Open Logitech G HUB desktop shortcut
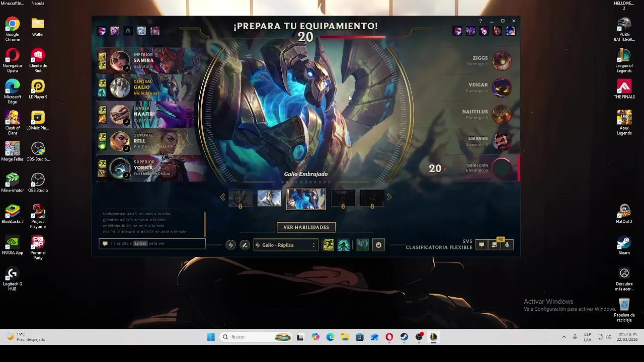644x362 pixels. 13,279
